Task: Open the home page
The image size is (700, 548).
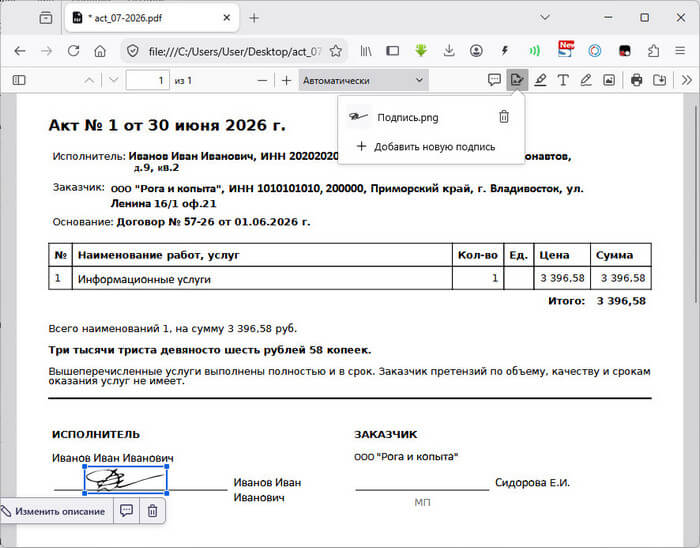Action: pos(100,51)
